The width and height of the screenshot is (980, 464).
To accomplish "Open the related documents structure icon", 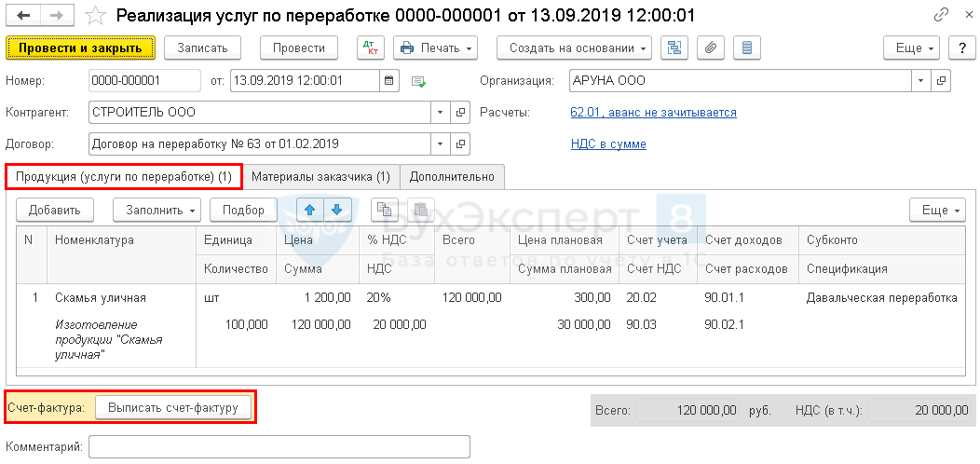I will pos(674,48).
